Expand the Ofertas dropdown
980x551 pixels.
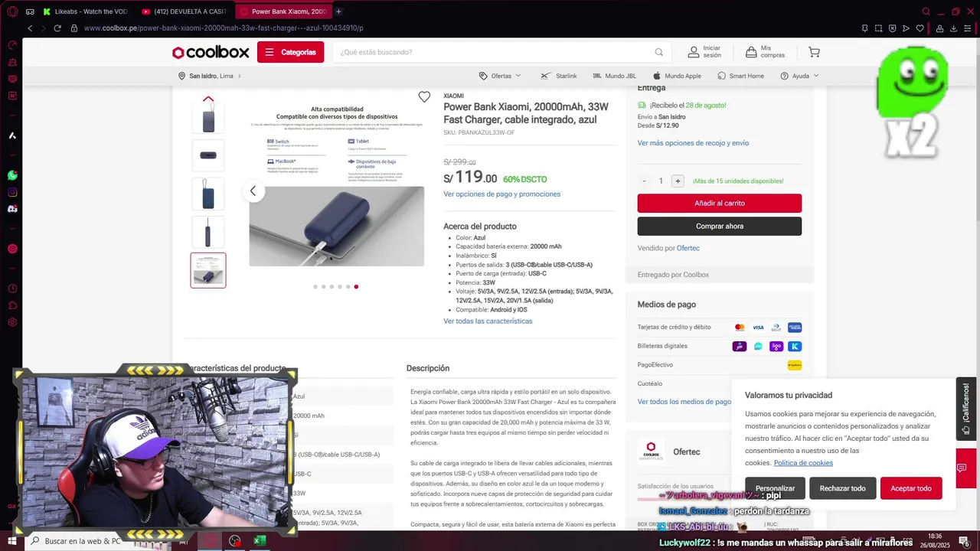500,76
